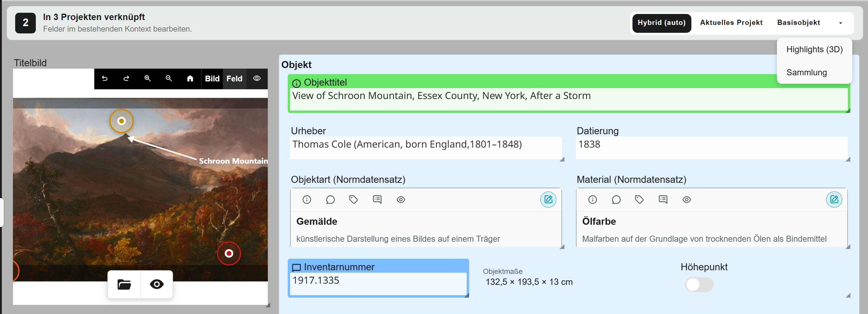Click the number 2 step badge
This screenshot has height=314, width=868.
(25, 23)
